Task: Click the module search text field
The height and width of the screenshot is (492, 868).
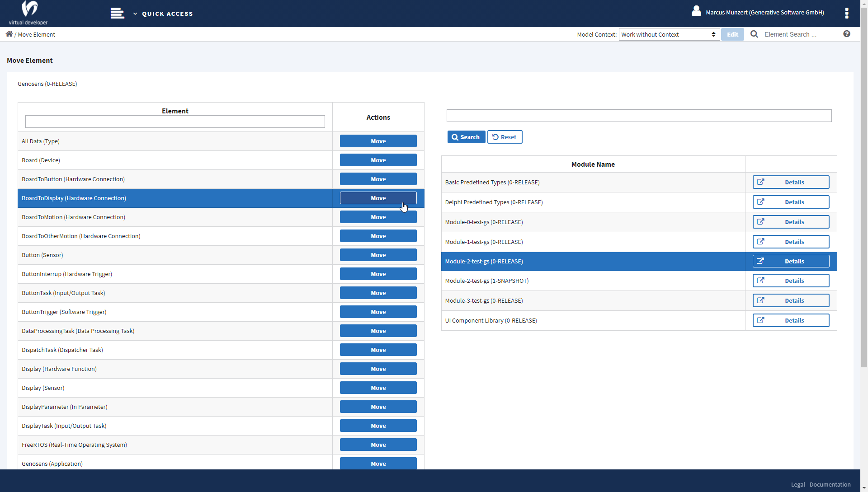Action: tap(639, 116)
